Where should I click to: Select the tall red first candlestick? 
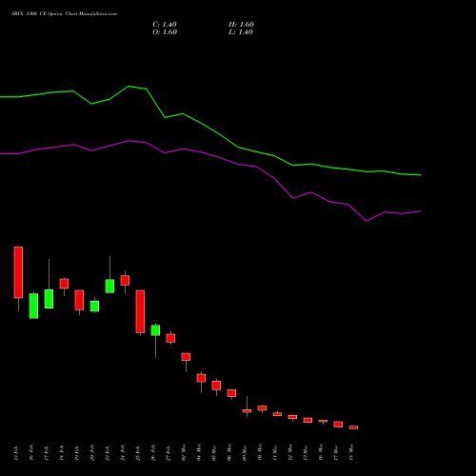point(18,272)
